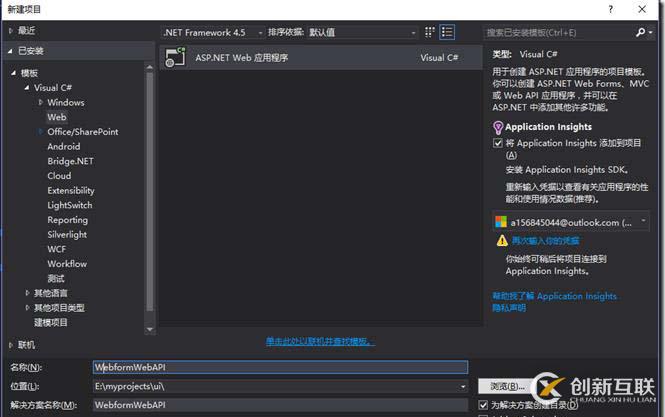Collapse the Visual C# tree node

click(x=27, y=88)
